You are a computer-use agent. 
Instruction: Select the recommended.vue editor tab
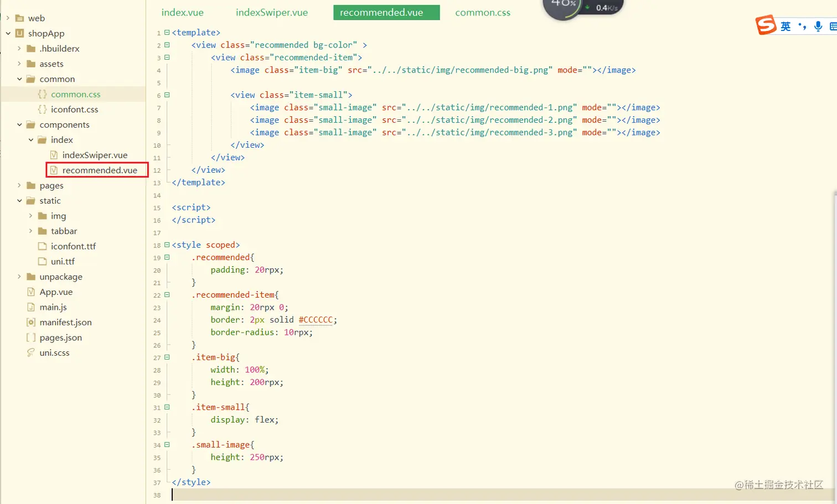pyautogui.click(x=386, y=13)
